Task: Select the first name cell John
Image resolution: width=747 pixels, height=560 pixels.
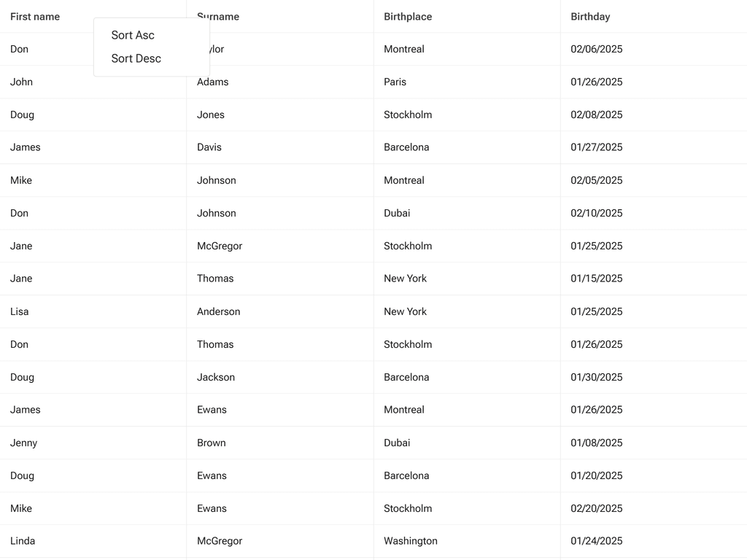Action: 22,82
